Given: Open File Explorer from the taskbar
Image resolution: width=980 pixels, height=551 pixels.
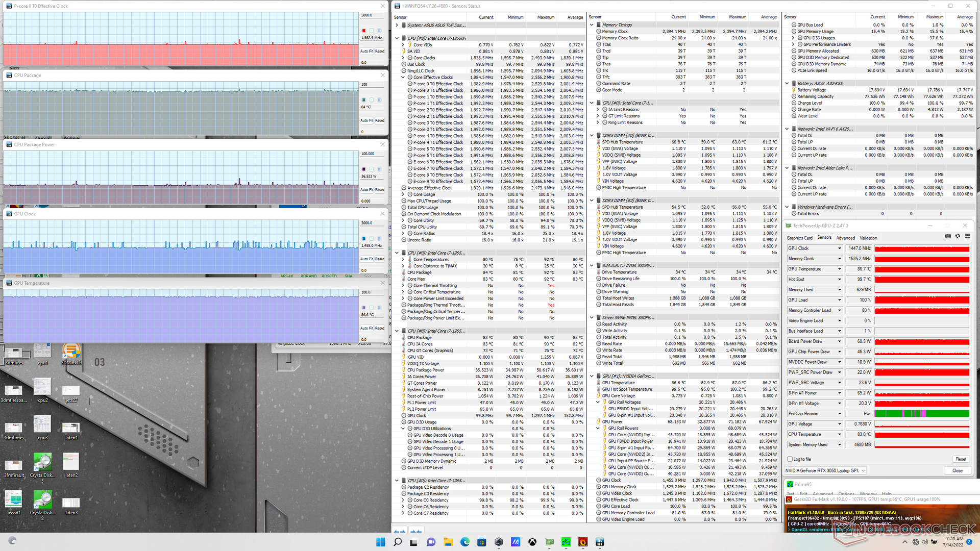Looking at the screenshot, I should 448,542.
